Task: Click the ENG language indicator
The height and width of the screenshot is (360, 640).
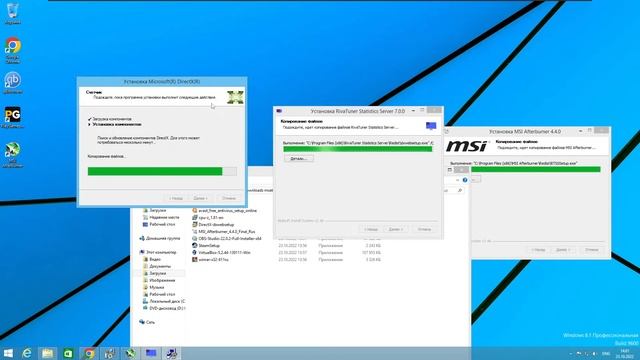Action: pos(606,353)
